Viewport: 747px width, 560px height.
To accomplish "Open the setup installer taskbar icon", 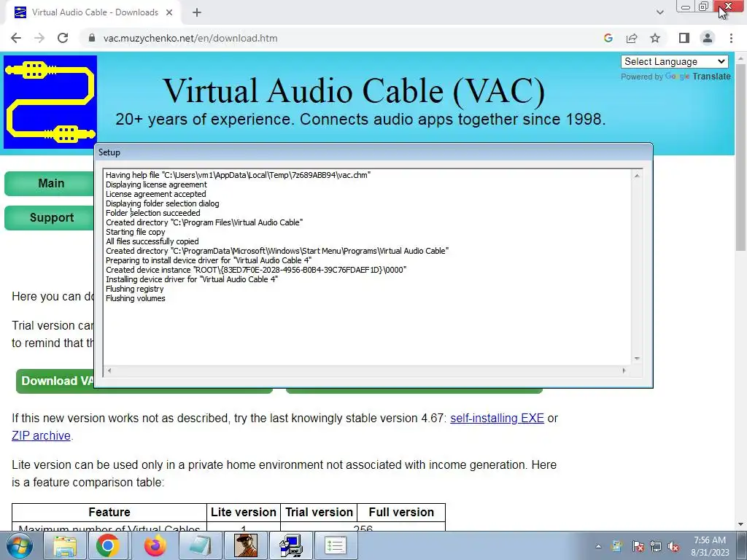I will point(290,545).
